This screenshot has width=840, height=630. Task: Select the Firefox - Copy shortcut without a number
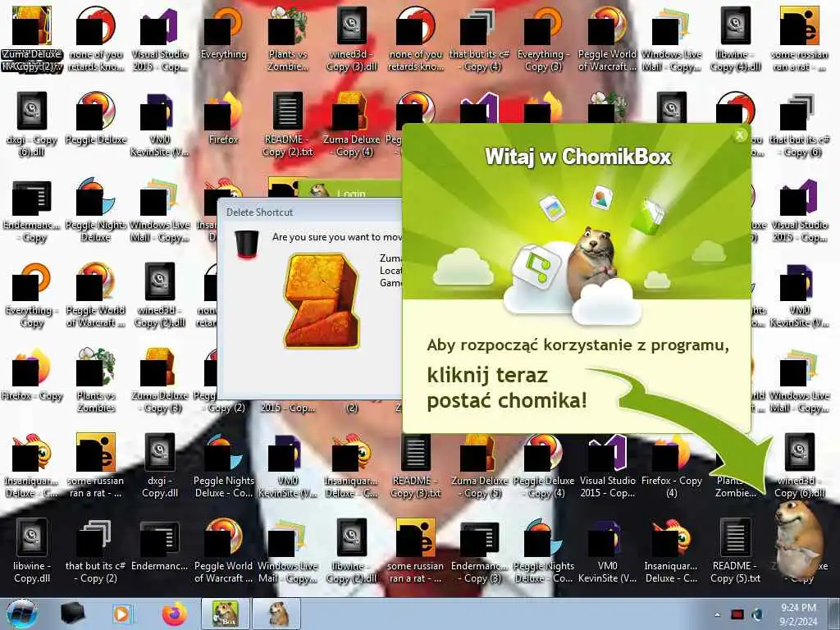[32, 375]
